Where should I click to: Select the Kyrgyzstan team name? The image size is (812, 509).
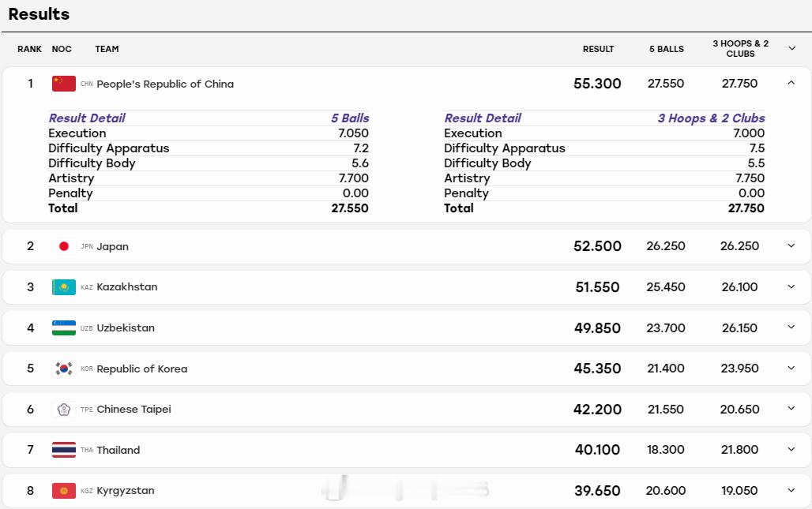pos(126,490)
